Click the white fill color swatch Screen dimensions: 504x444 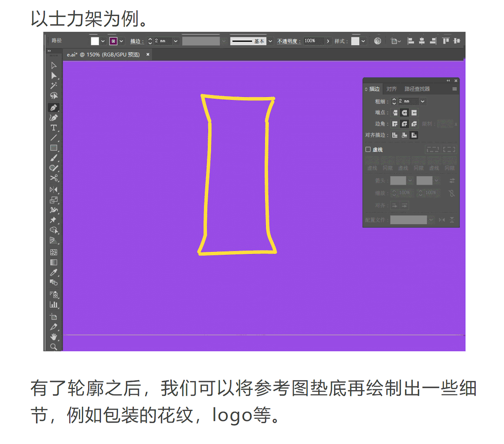pos(95,41)
